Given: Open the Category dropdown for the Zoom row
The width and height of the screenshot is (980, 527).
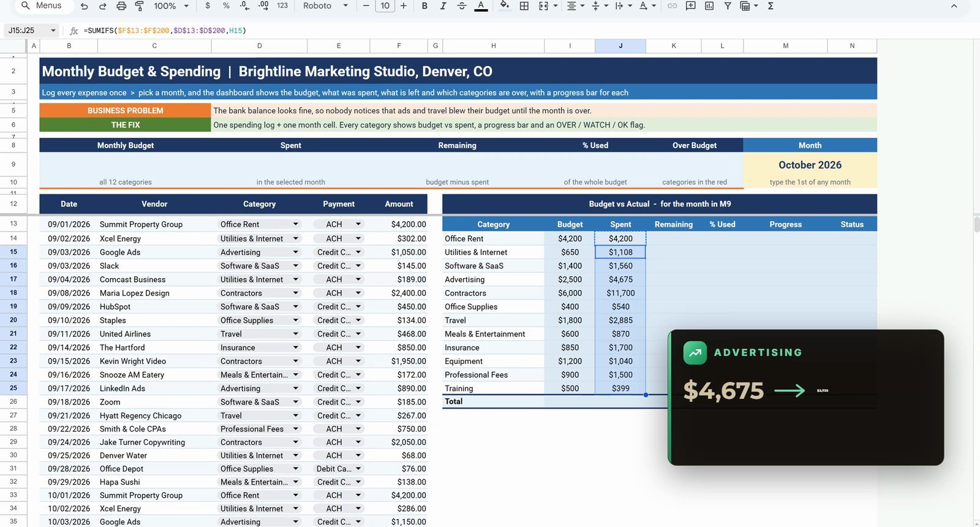Looking at the screenshot, I should (x=296, y=402).
